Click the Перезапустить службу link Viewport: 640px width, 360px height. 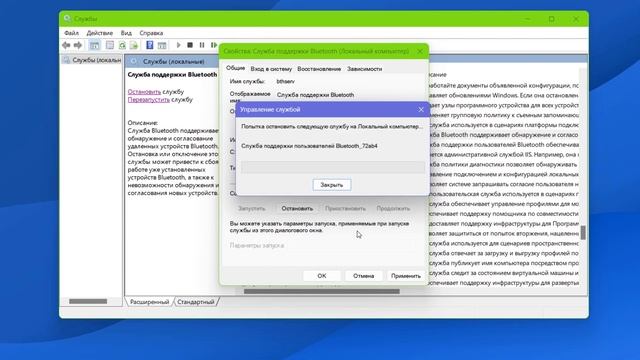click(149, 100)
